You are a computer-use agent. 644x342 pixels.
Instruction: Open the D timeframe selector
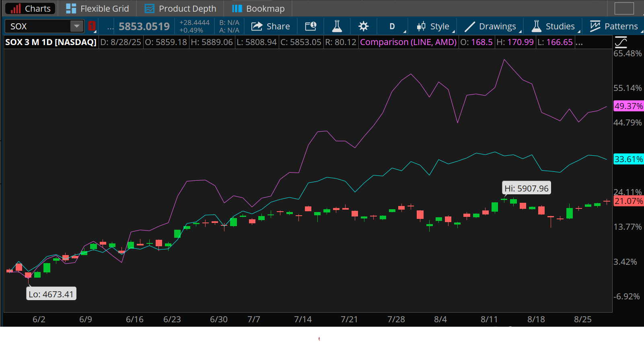click(392, 27)
